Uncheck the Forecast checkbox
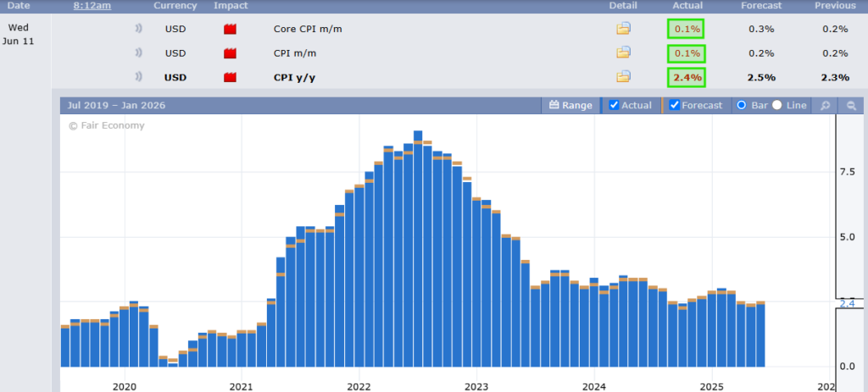The width and height of the screenshot is (868, 392). (675, 106)
